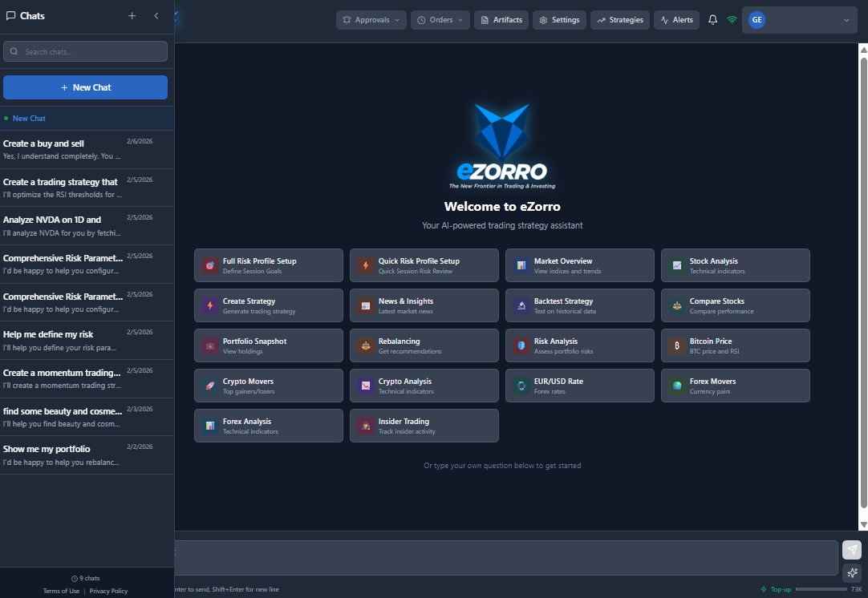This screenshot has height=598, width=868.
Task: Open chat 'Create a trading strategy that'
Action: [87, 188]
